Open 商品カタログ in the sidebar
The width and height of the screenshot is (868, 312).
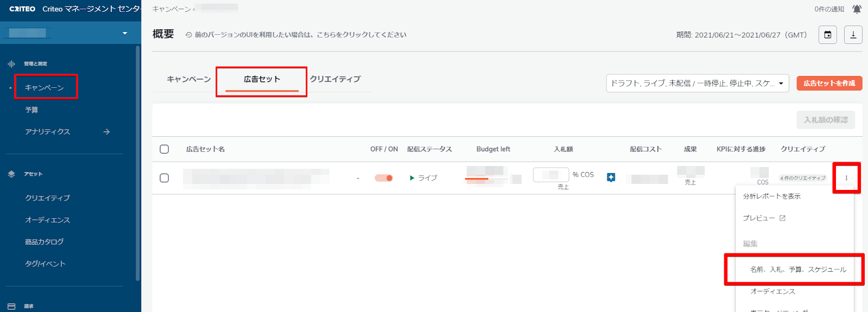tap(44, 242)
